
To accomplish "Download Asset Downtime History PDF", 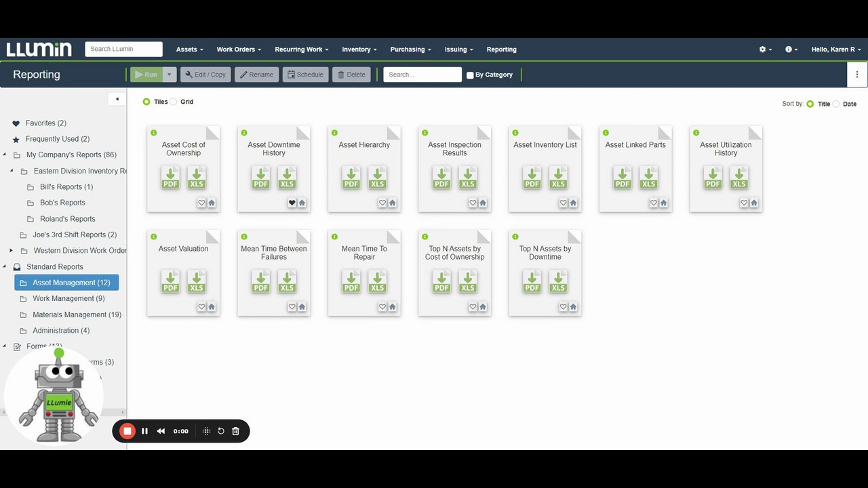I will pyautogui.click(x=261, y=178).
